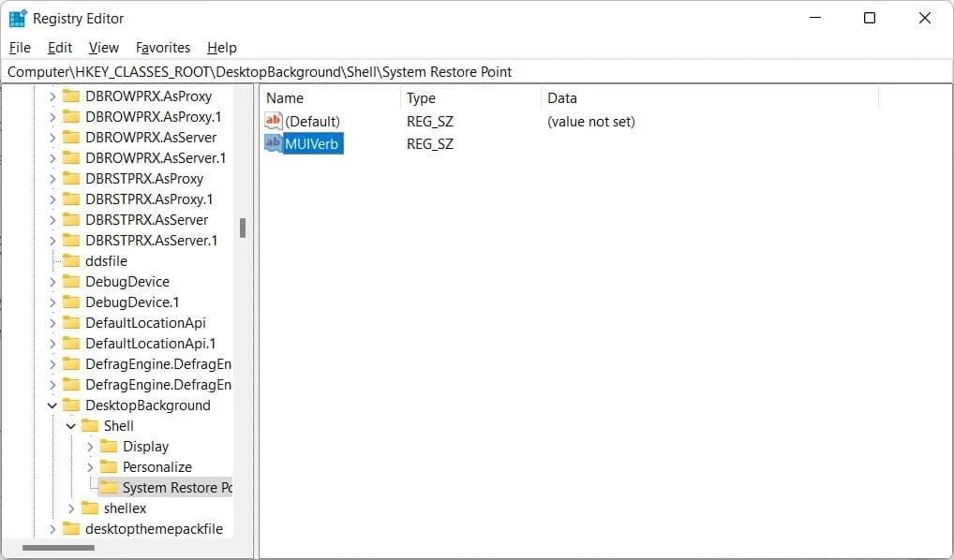Open the Edit menu

click(x=59, y=47)
